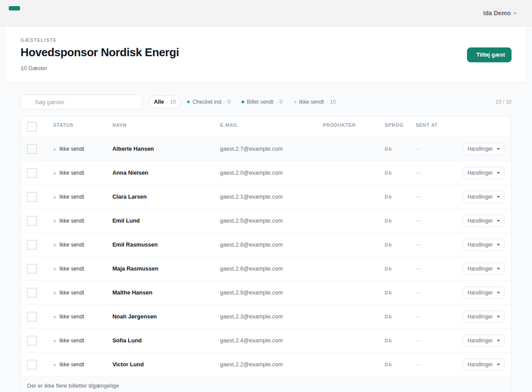Click the green logo in top-left corner
The image size is (532, 392).
tap(14, 8)
